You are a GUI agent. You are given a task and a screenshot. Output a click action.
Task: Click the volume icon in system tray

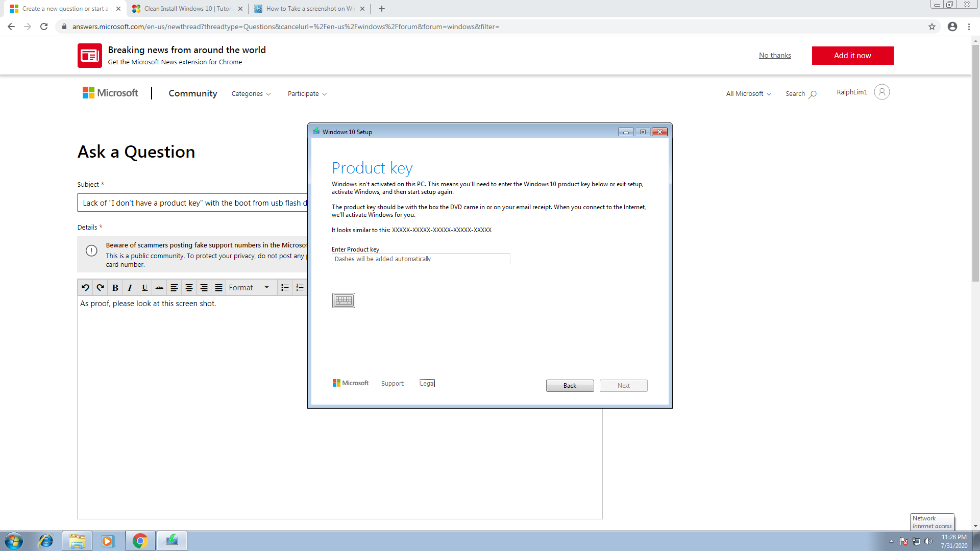(x=928, y=541)
